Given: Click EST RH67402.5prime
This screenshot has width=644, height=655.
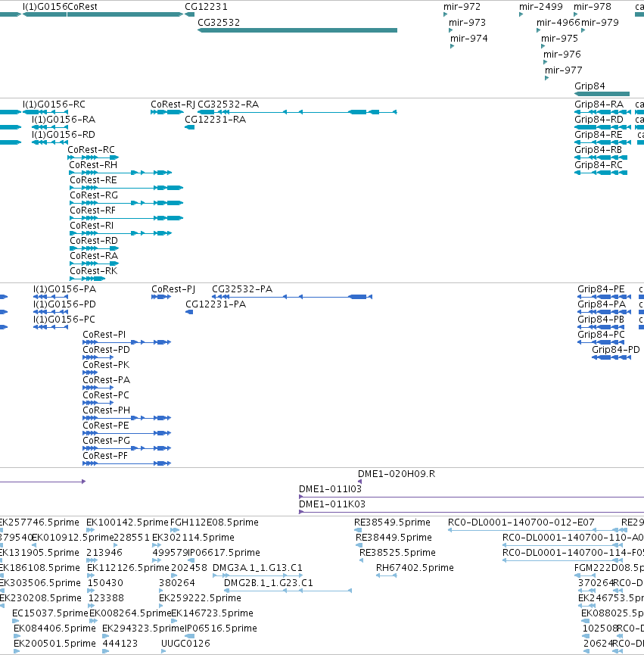Looking at the screenshot, I should pyautogui.click(x=387, y=575).
